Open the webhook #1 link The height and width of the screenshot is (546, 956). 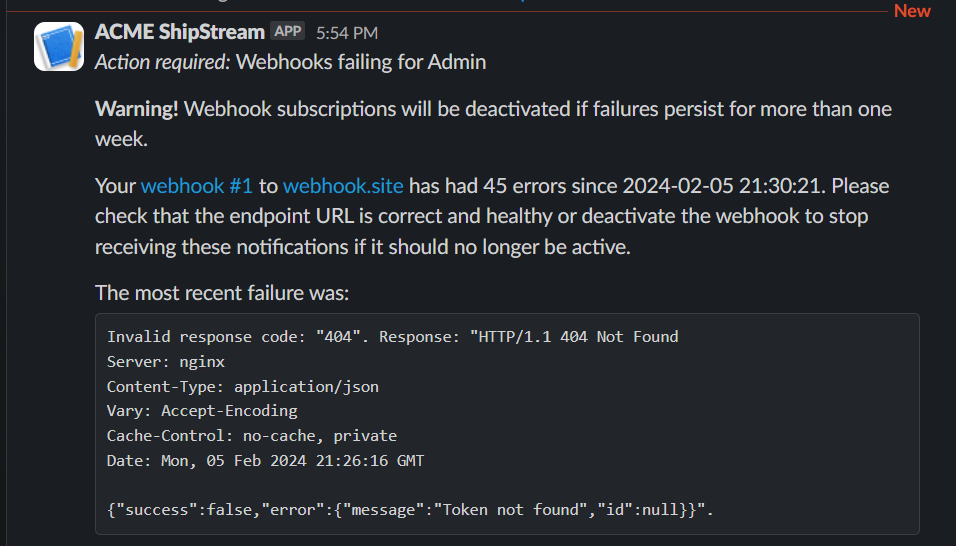pyautogui.click(x=197, y=185)
